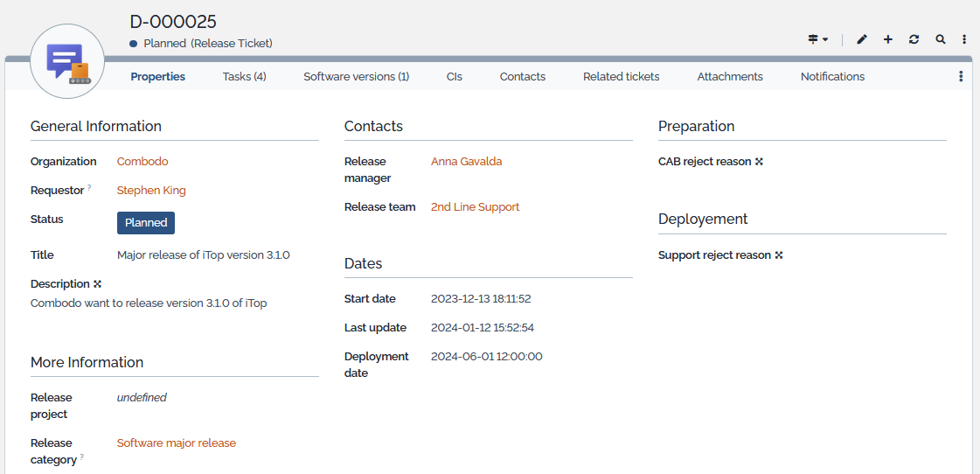
Task: Click the pencil edit icon
Action: (862, 39)
